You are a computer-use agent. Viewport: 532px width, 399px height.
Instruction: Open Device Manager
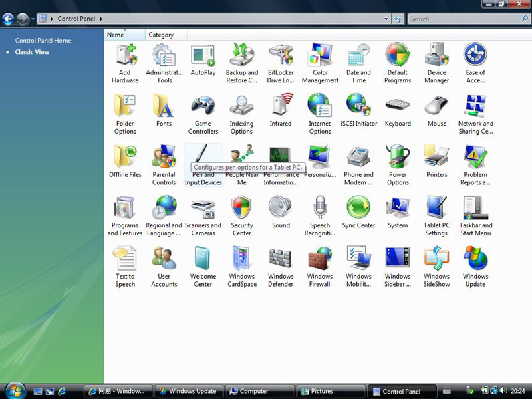437,64
